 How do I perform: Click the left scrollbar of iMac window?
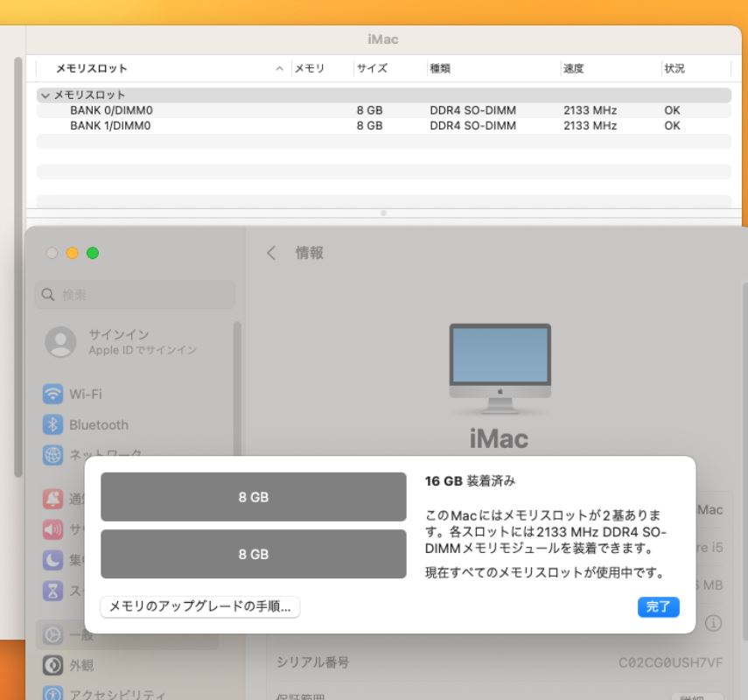point(18,267)
